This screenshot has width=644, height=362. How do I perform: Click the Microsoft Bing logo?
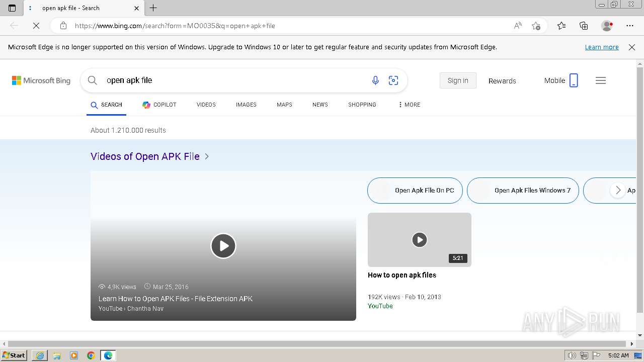point(41,80)
